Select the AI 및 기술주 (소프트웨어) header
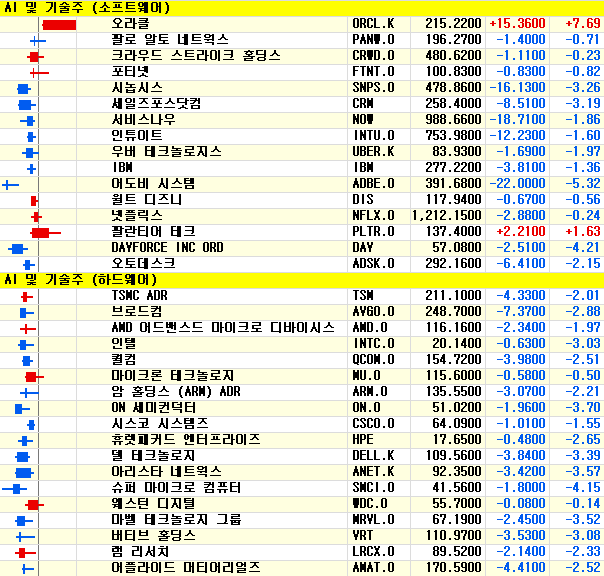Viewport: 604px width, 576px height. 87,8
